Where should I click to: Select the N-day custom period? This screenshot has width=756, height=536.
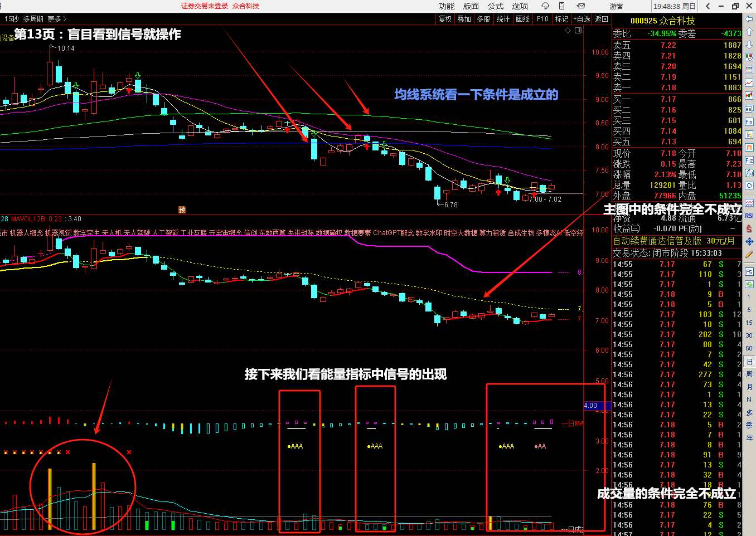point(749,399)
